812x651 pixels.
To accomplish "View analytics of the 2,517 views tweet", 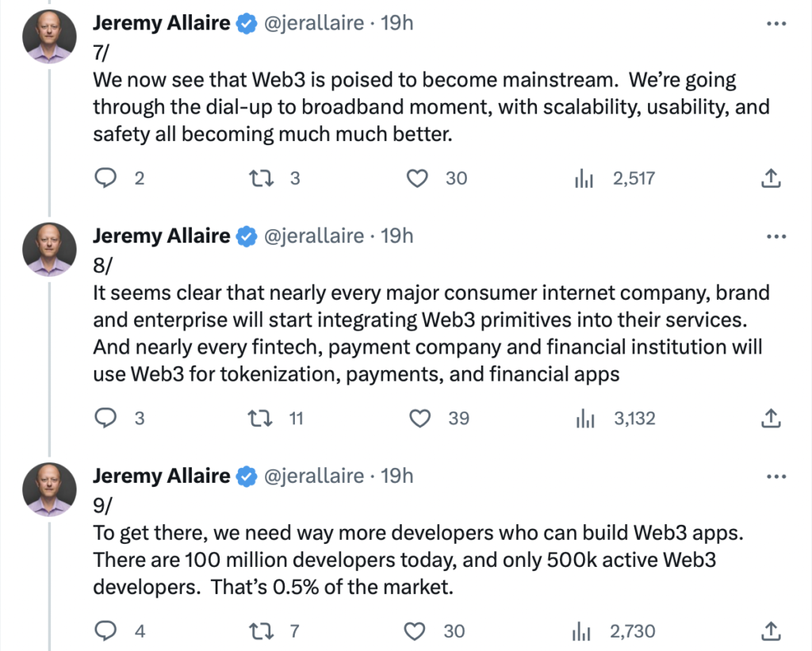I will coord(584,178).
